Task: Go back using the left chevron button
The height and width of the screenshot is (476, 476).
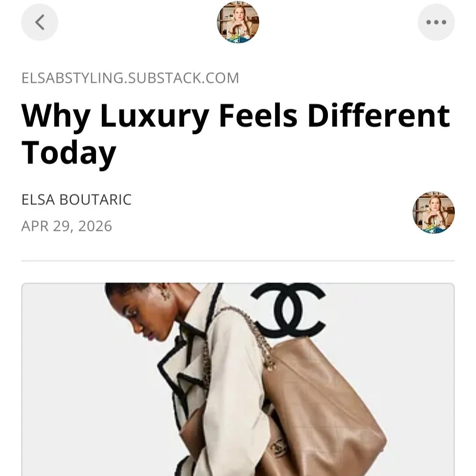Action: coord(40,22)
